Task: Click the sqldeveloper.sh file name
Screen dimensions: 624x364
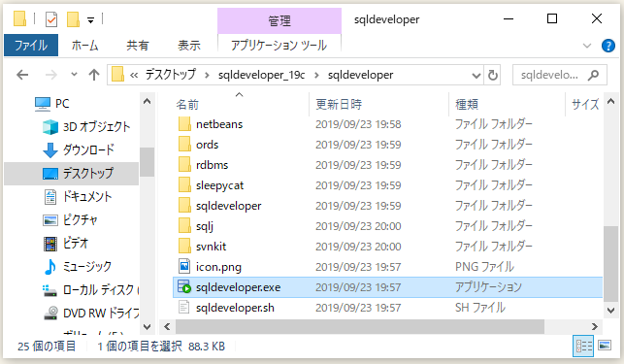Action: coord(235,308)
